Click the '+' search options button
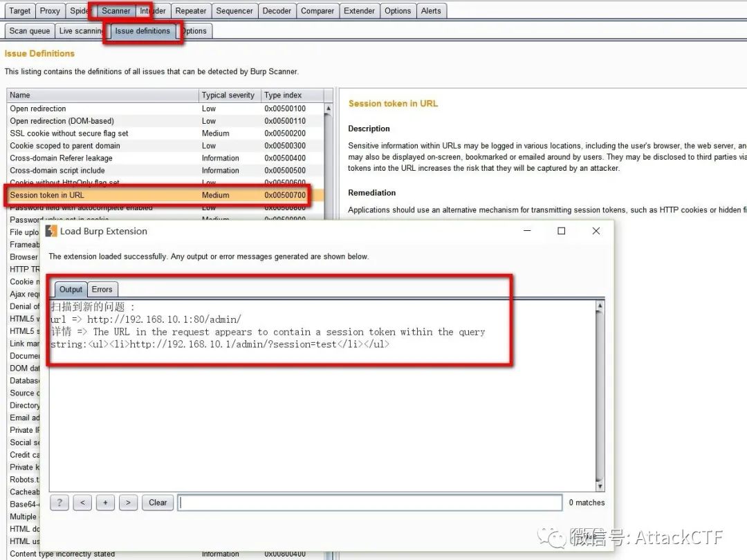 pos(105,503)
